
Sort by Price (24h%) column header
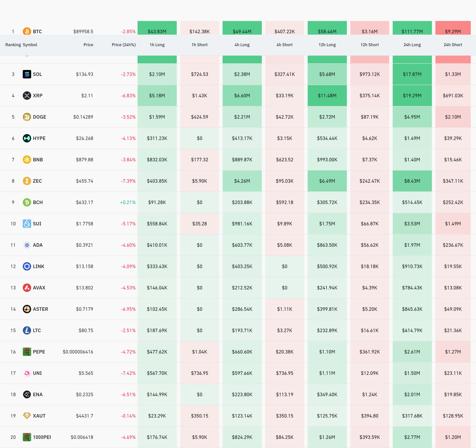124,45
